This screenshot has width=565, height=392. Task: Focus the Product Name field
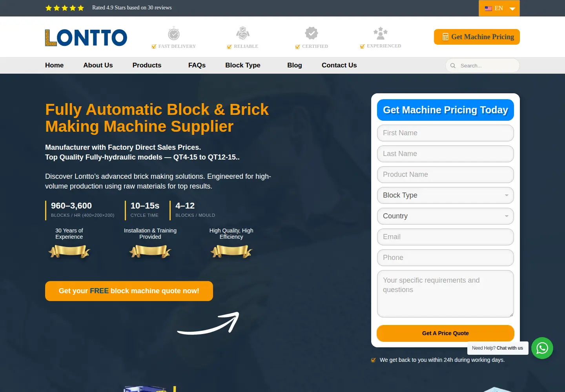click(445, 174)
